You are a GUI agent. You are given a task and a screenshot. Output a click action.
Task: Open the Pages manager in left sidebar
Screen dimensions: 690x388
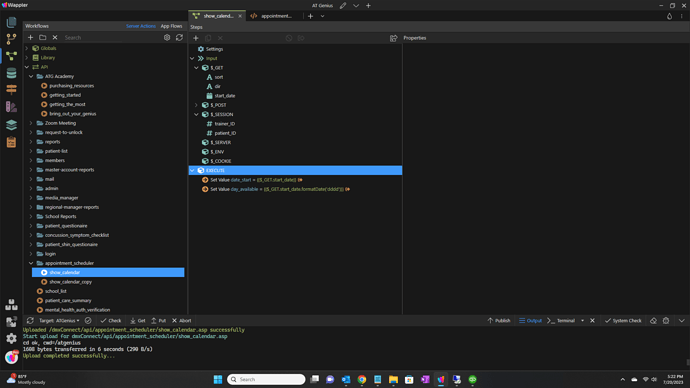point(11,22)
